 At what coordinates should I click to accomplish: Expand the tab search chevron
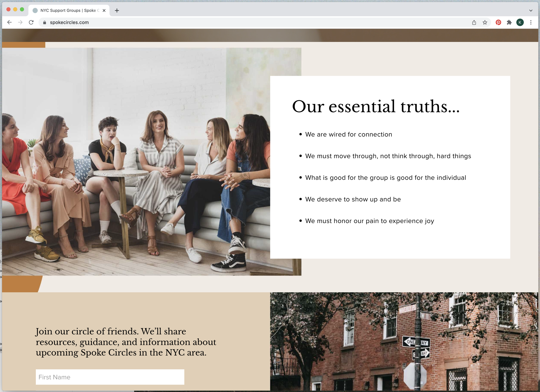[531, 10]
